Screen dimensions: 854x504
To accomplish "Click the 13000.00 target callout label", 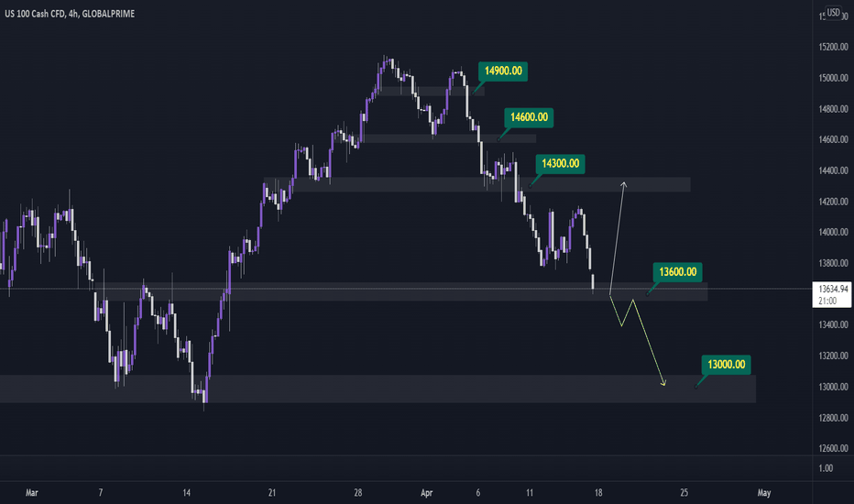I will (726, 364).
